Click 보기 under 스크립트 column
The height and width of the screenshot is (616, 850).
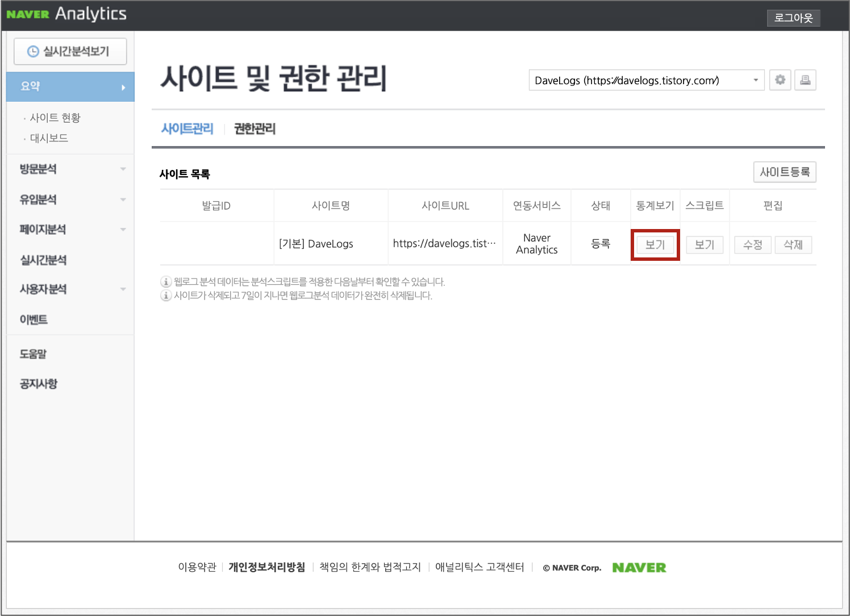(705, 245)
